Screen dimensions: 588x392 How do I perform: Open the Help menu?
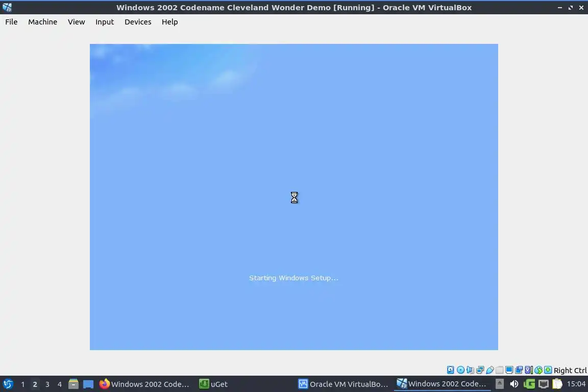170,22
